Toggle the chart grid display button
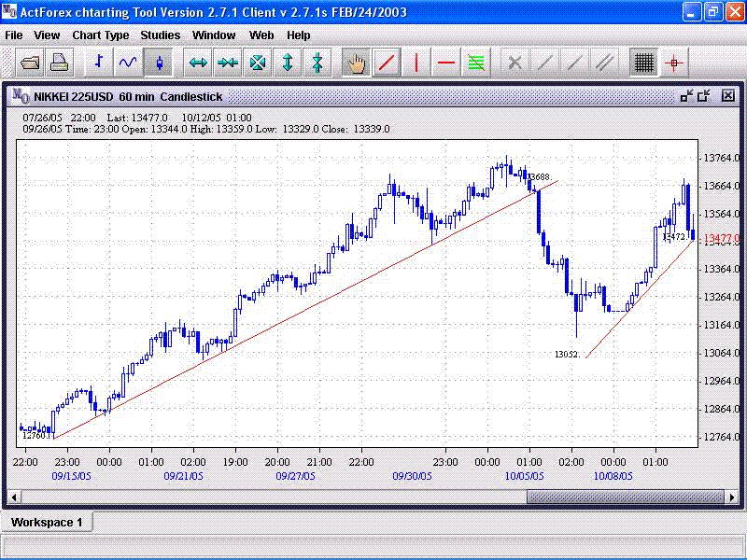The height and width of the screenshot is (560, 747). pyautogui.click(x=643, y=63)
